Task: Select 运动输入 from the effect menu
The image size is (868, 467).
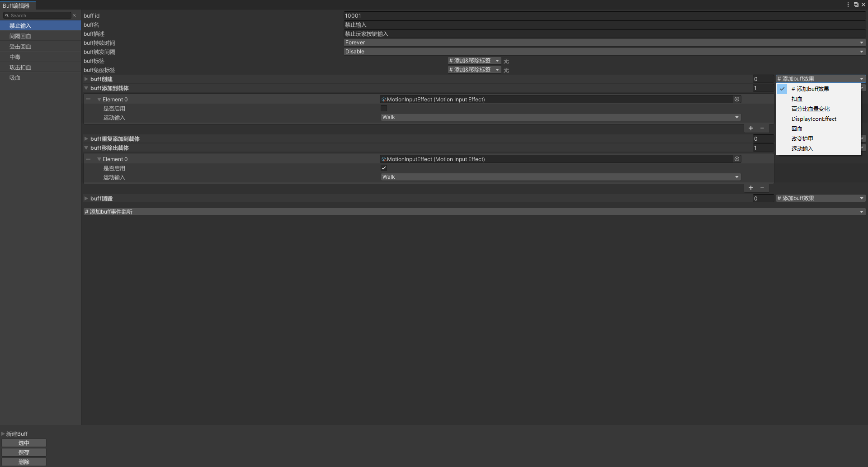Action: (x=818, y=148)
